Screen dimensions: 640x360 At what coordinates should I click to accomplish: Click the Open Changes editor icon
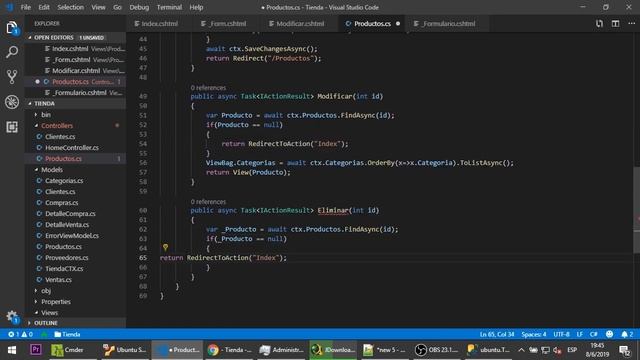click(x=599, y=24)
